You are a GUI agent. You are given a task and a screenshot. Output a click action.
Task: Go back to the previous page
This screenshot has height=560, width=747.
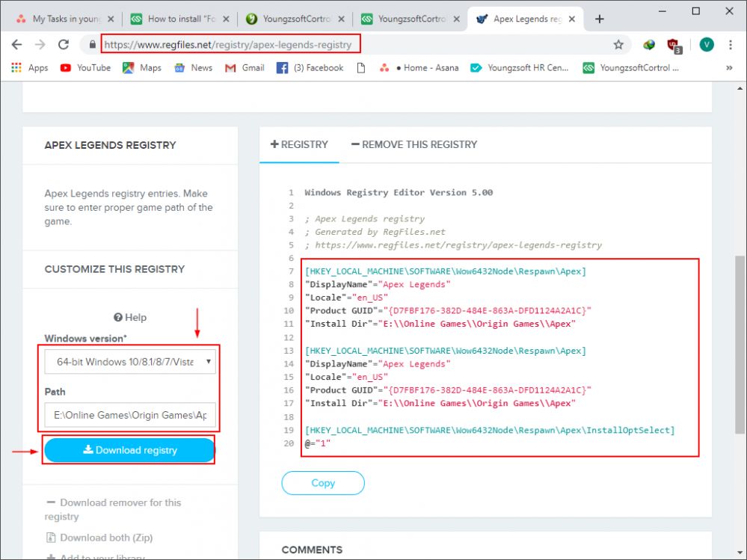16,45
